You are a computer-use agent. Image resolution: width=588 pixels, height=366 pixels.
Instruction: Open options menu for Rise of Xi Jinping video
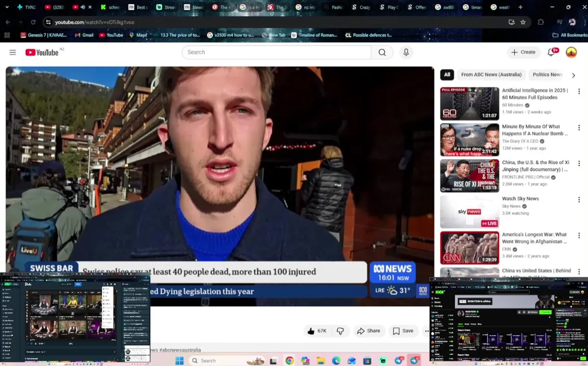pyautogui.click(x=579, y=164)
